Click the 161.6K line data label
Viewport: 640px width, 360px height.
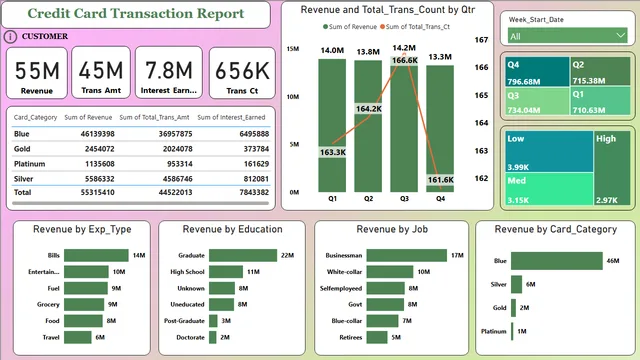[x=440, y=180]
